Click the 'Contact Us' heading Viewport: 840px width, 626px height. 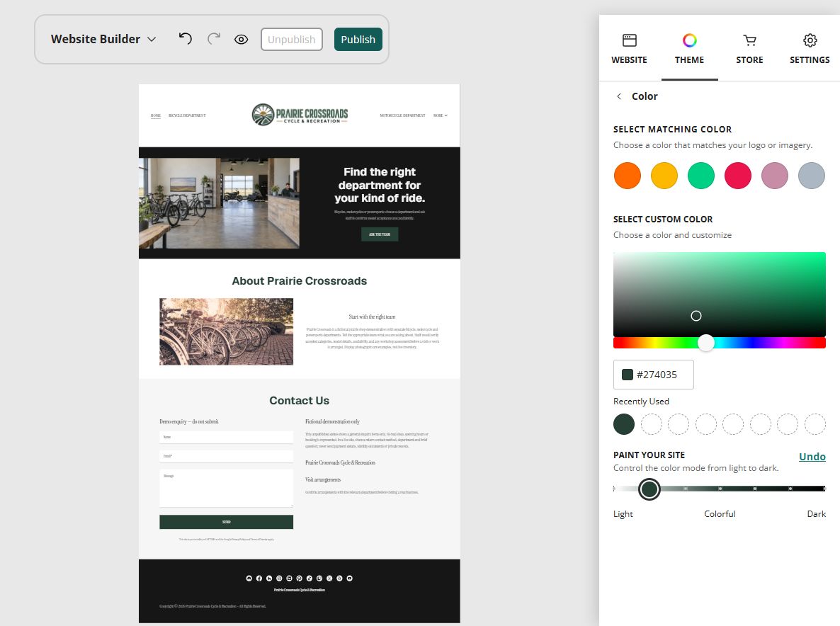(300, 401)
